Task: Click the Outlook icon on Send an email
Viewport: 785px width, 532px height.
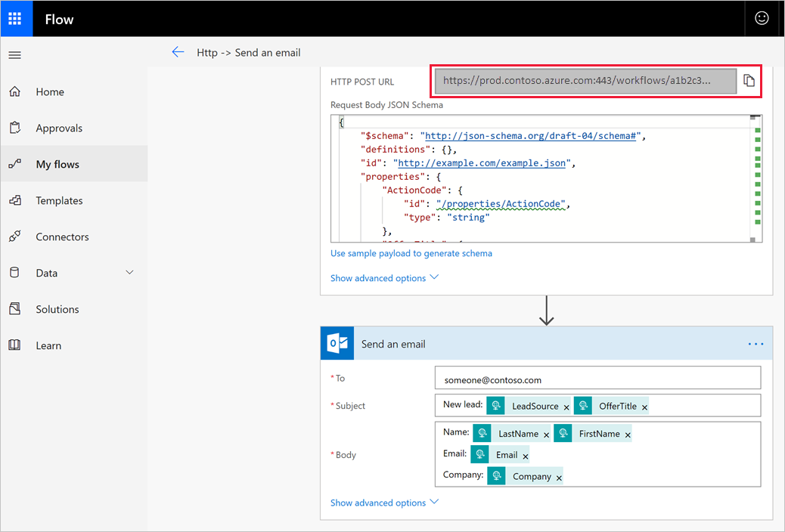Action: (337, 343)
